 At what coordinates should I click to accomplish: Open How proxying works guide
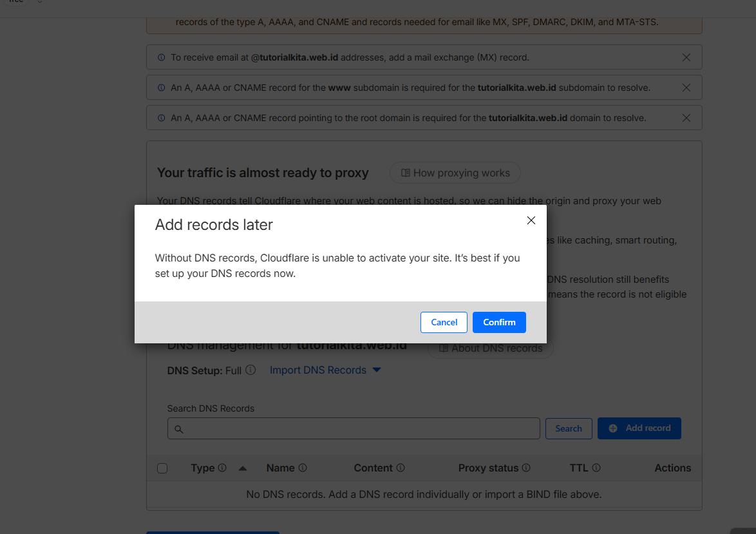pos(455,173)
